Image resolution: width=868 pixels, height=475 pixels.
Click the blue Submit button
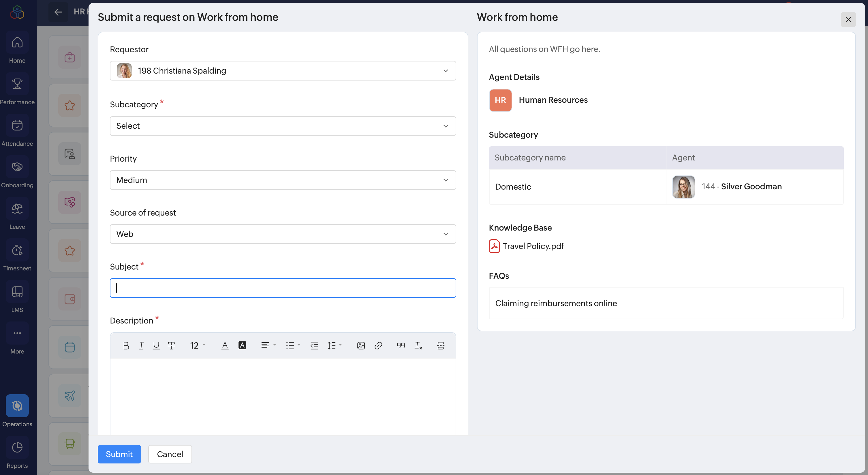pyautogui.click(x=119, y=454)
